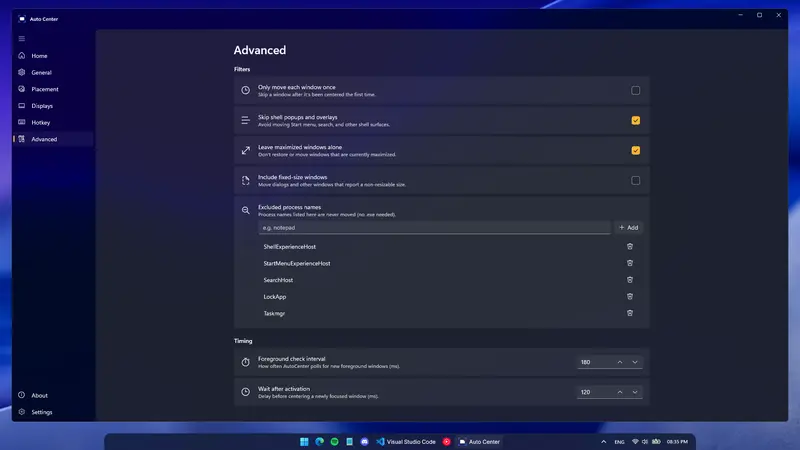Delete ShellExperienceHost from excluded list
The height and width of the screenshot is (450, 800).
(630, 246)
